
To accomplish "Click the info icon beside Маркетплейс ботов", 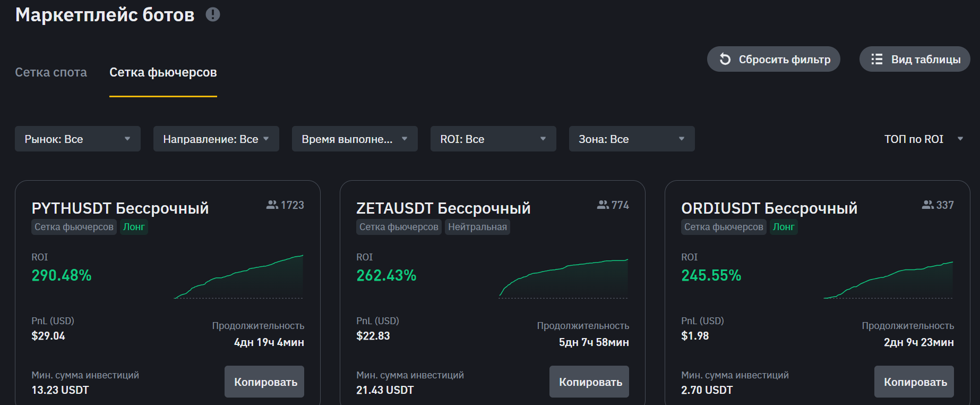I will coord(213,14).
